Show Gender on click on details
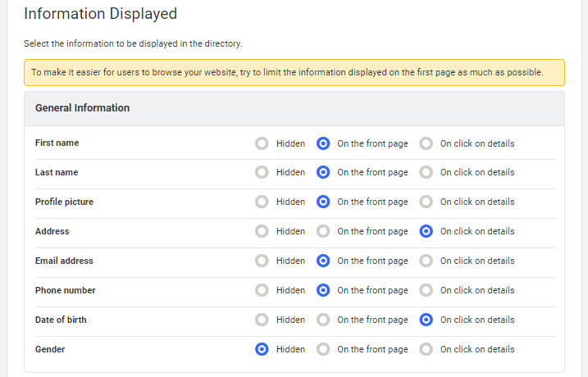 click(x=426, y=350)
